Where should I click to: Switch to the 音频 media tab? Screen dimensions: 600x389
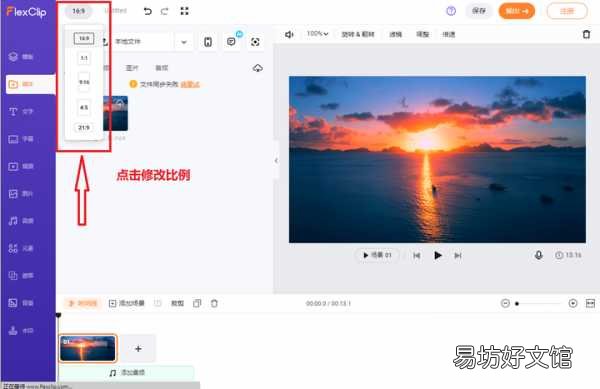(x=161, y=68)
